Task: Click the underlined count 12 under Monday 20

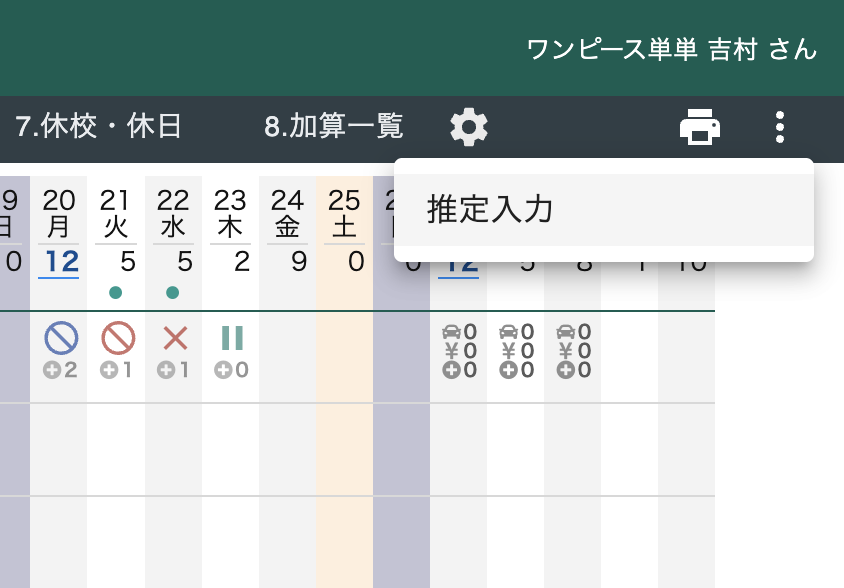Action: [x=61, y=262]
